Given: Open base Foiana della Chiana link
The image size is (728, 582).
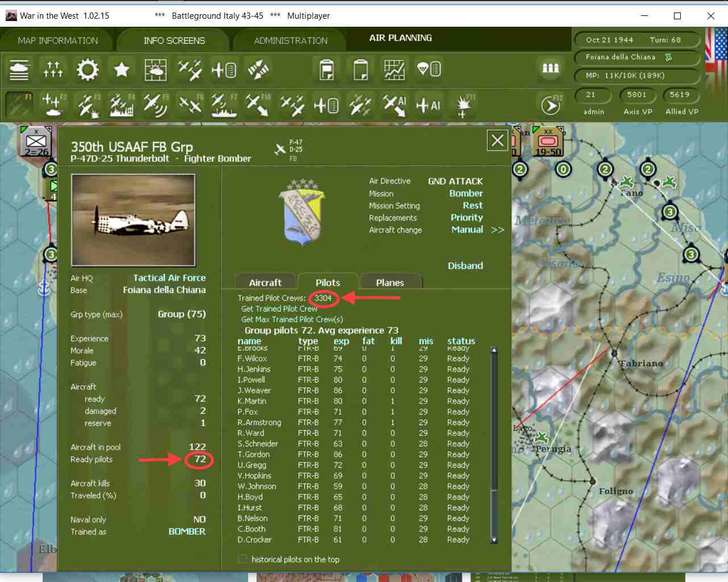Looking at the screenshot, I should pos(164,290).
